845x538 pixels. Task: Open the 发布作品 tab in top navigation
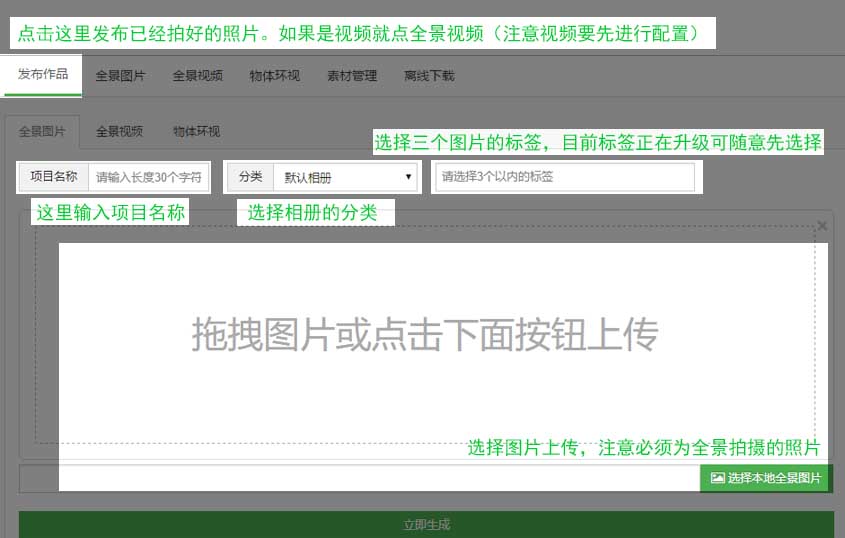tap(43, 75)
